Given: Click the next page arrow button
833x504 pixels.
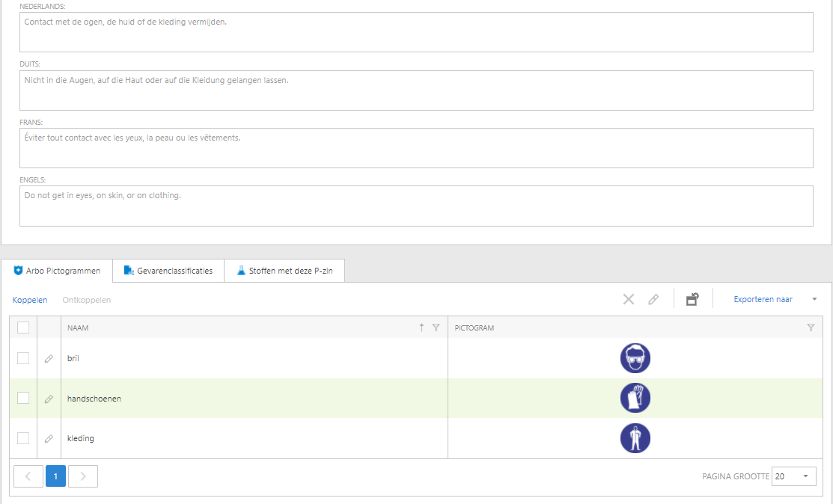Looking at the screenshot, I should (83, 476).
